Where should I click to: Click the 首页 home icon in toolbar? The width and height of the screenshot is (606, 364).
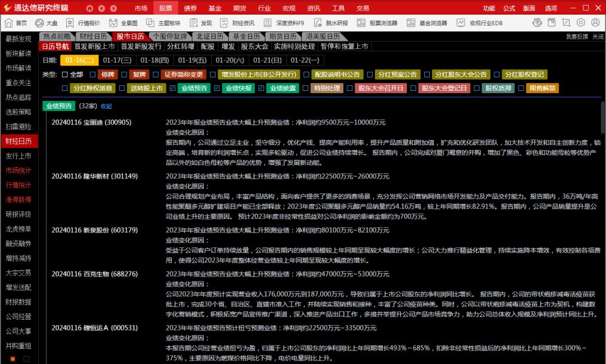[x=8, y=23]
